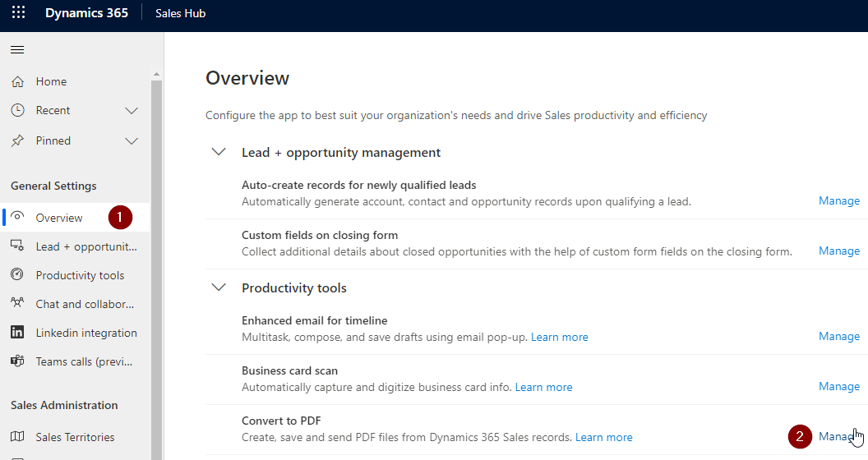Open Sales Territories in Sales Administration
Viewport: 868px width, 460px height.
point(75,437)
